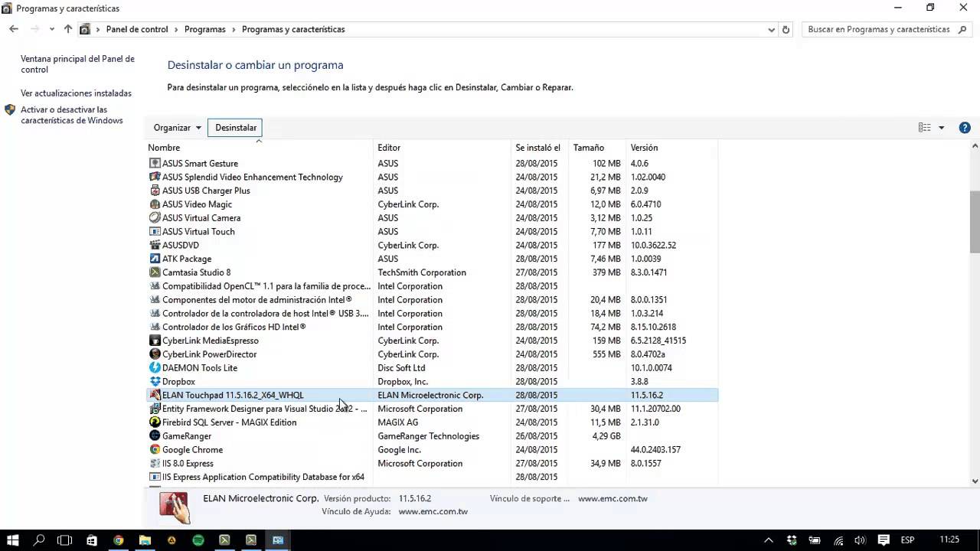Open the recent locations dropdown arrow
Image resolution: width=980 pixels, height=551 pixels.
51,29
